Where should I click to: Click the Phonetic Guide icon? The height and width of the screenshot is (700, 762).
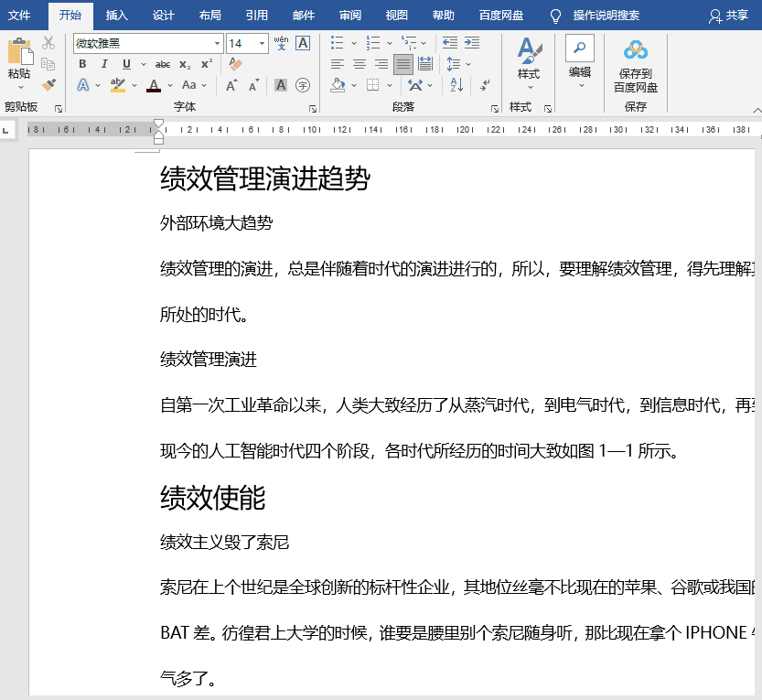click(x=280, y=43)
